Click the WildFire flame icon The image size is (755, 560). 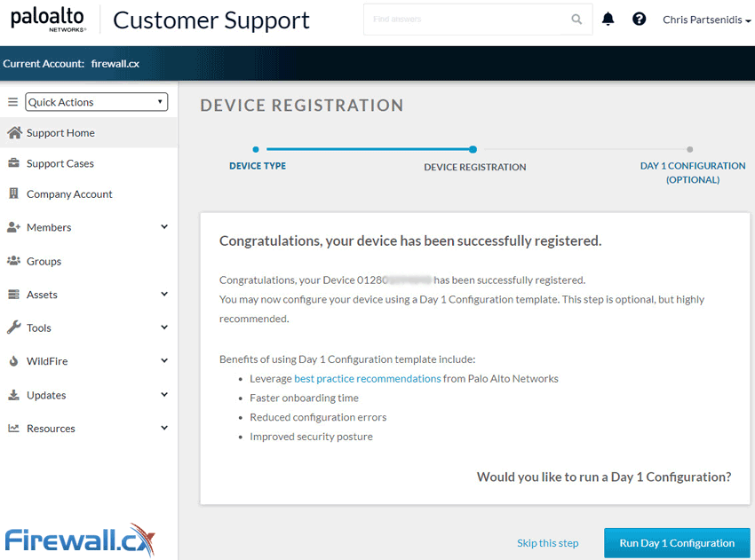(14, 361)
